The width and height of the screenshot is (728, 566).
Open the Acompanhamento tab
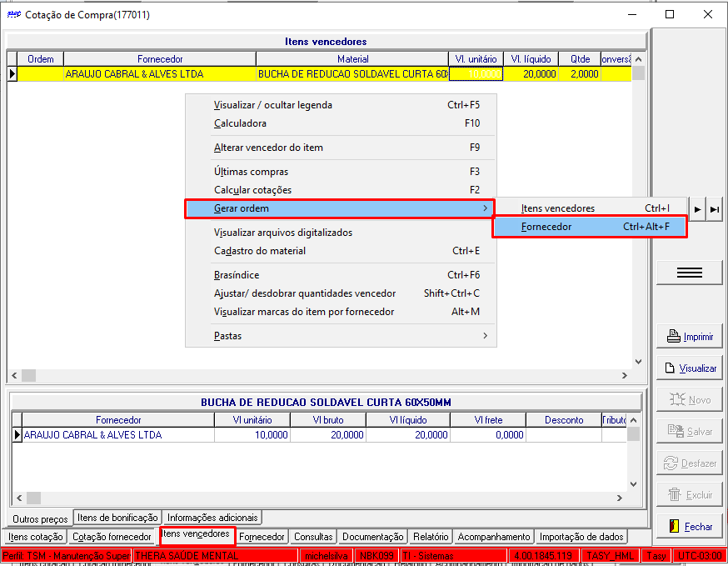click(494, 537)
